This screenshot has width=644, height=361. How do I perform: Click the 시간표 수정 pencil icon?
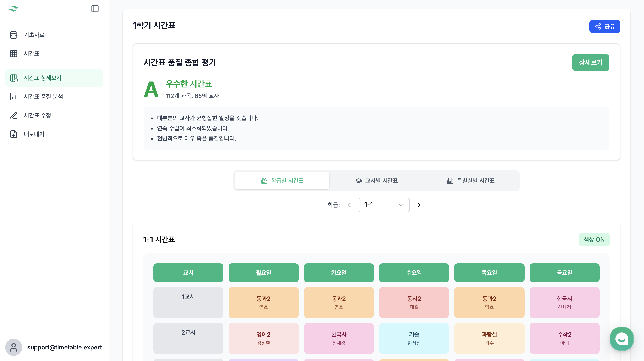pos(13,115)
